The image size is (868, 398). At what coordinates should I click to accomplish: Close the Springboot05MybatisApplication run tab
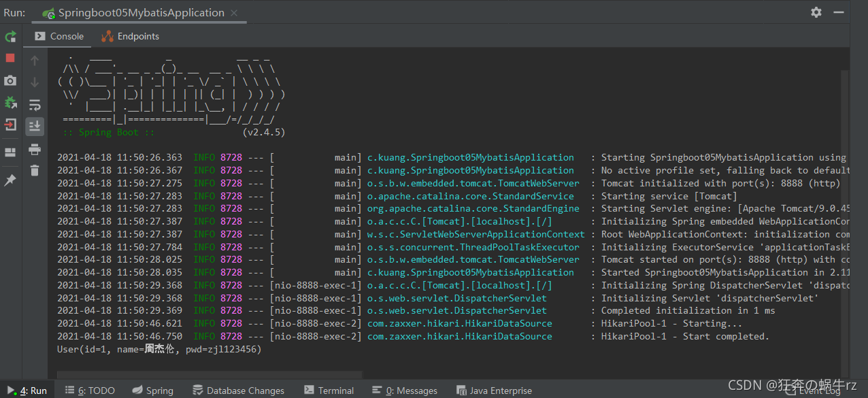click(x=233, y=12)
